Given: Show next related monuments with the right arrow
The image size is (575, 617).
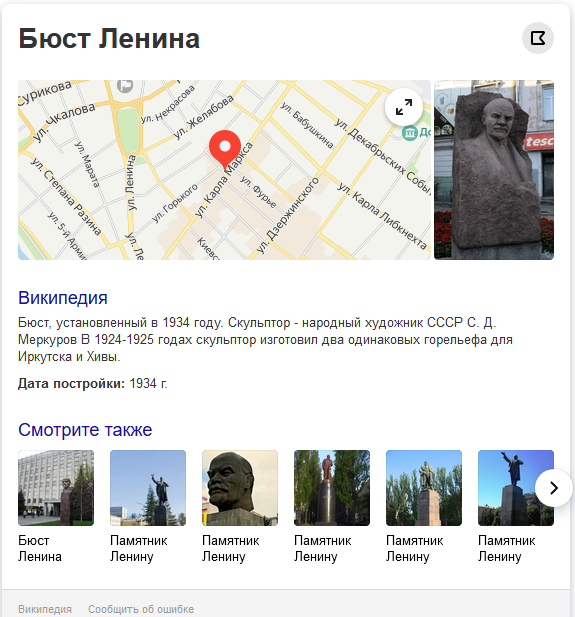Looking at the screenshot, I should tap(554, 488).
